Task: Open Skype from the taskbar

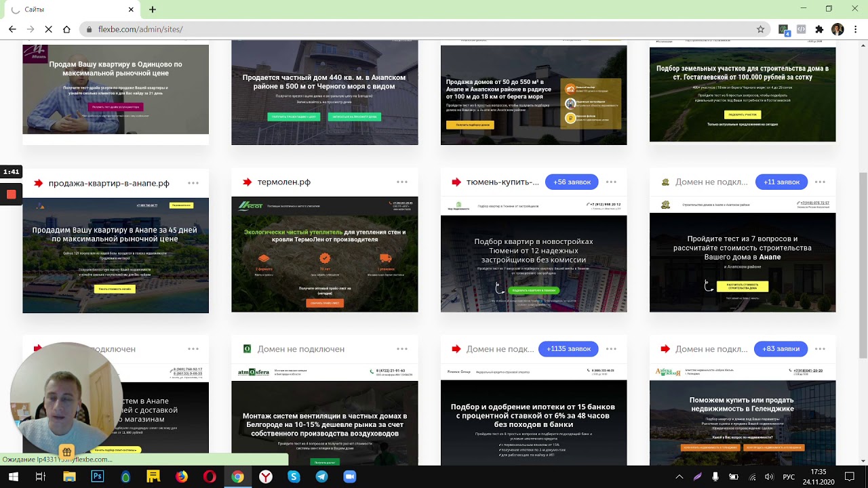Action: (x=294, y=476)
